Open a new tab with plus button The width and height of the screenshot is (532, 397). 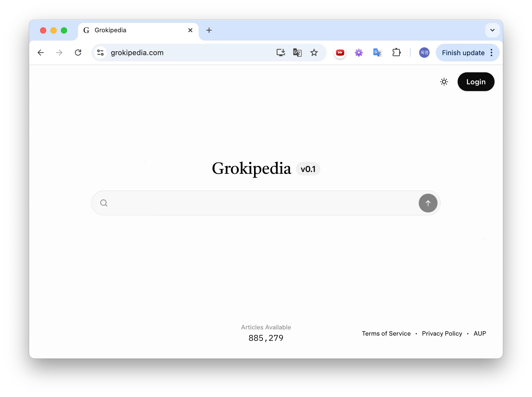coord(209,30)
